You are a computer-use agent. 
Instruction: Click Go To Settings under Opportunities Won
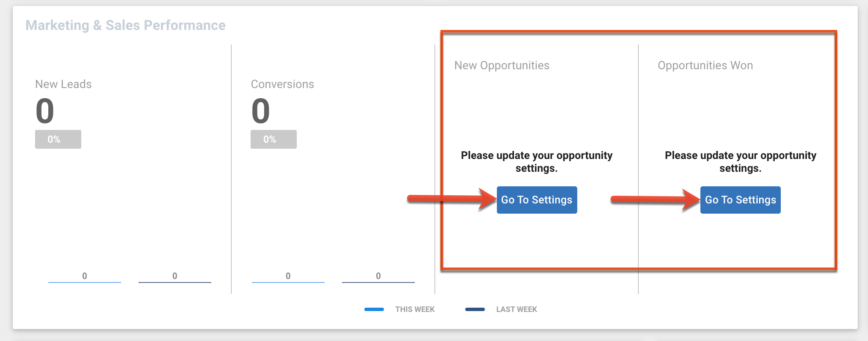(740, 200)
